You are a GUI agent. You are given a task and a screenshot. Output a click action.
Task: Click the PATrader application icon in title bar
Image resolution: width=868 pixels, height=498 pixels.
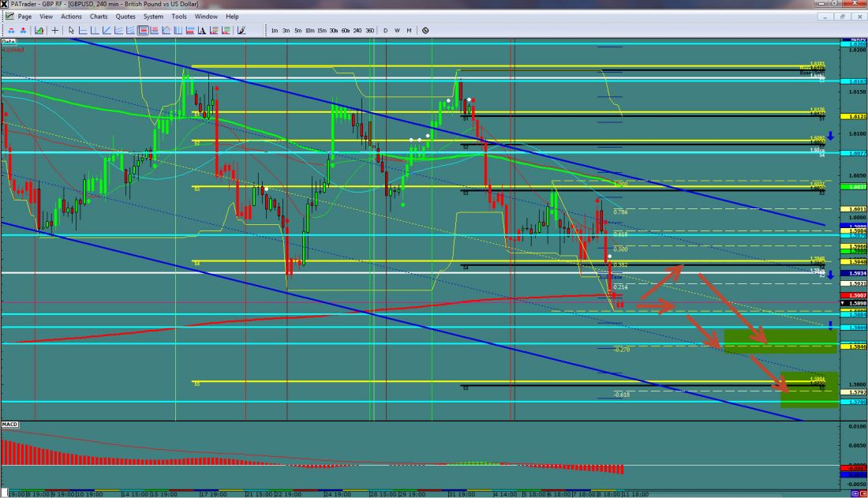(x=6, y=5)
